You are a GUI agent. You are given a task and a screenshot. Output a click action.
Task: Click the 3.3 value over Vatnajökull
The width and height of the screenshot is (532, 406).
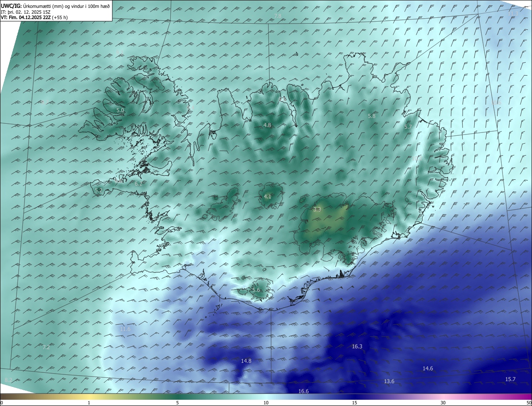[x=317, y=210]
